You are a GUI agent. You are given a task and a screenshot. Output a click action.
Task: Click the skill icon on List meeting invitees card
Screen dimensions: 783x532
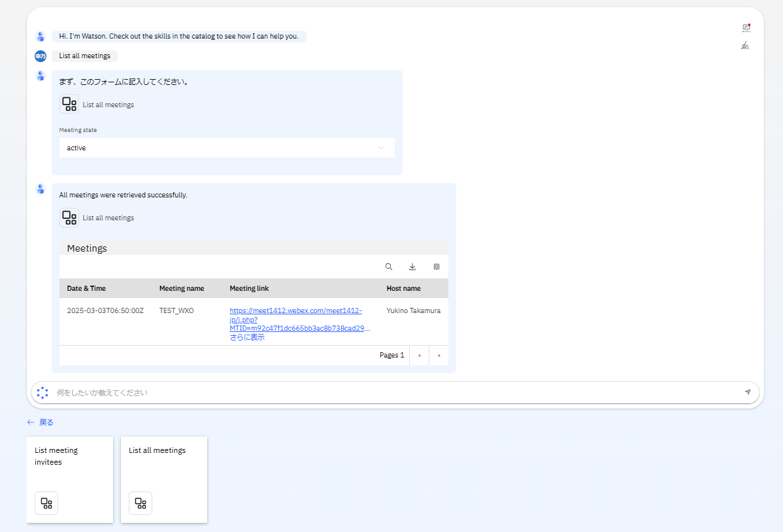point(46,503)
